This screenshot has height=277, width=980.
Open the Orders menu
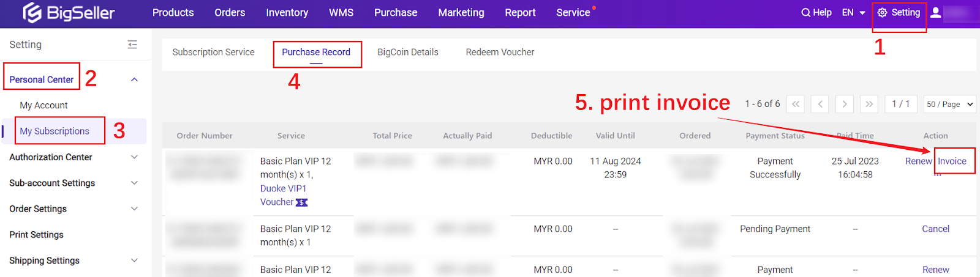(x=230, y=12)
